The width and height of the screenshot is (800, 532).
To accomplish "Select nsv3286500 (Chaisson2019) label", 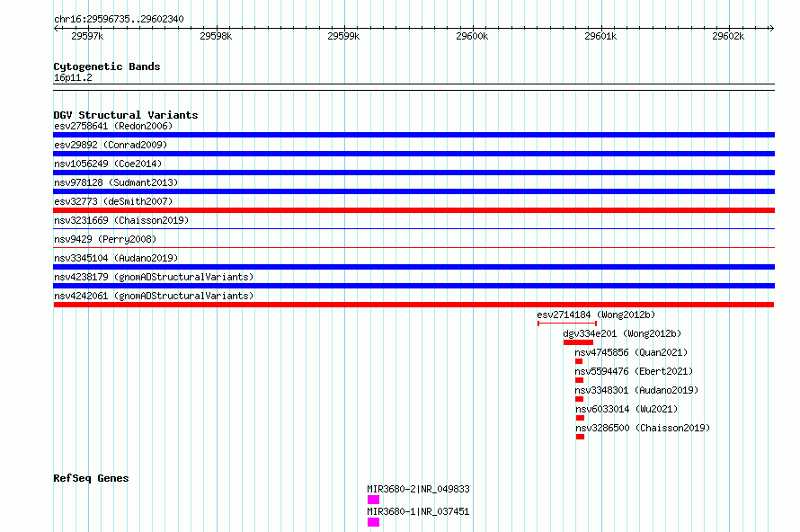I will 643,428.
